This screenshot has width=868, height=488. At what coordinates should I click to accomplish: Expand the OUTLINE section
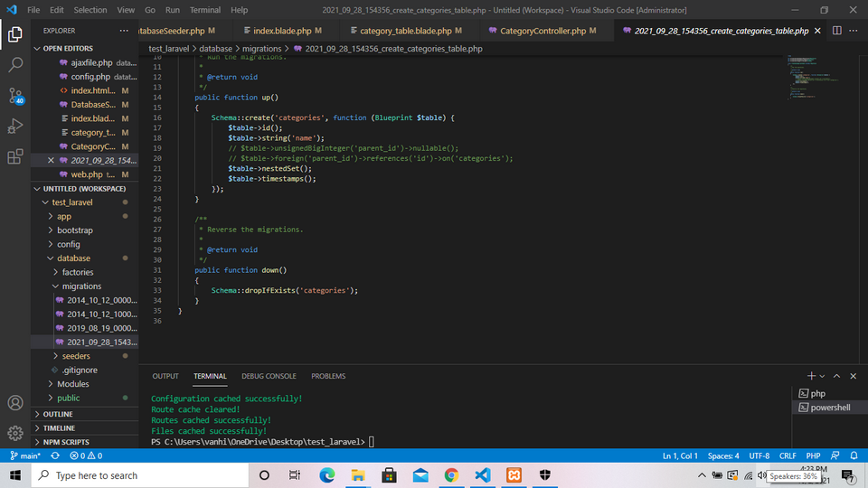point(58,414)
